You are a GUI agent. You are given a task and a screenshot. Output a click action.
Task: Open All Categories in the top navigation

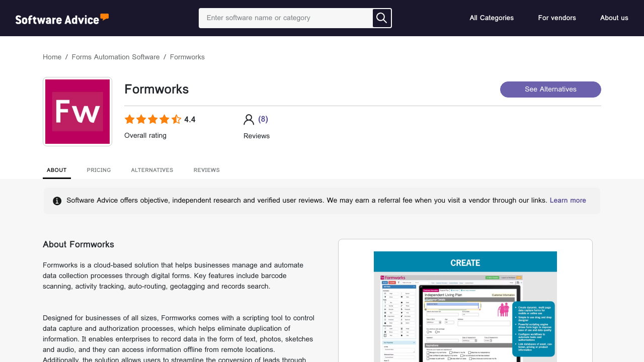492,18
